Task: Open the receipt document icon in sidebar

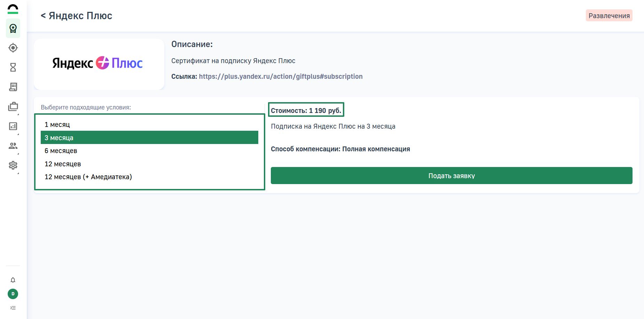Action: pyautogui.click(x=13, y=87)
